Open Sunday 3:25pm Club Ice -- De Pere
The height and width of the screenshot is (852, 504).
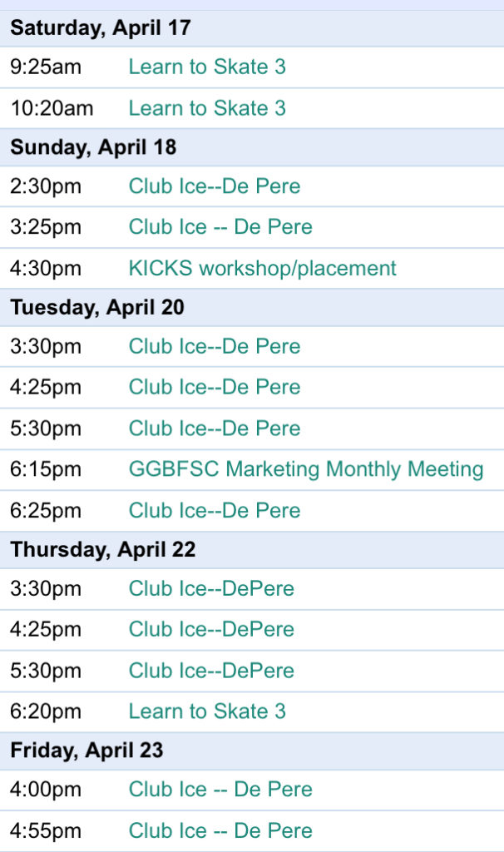220,226
